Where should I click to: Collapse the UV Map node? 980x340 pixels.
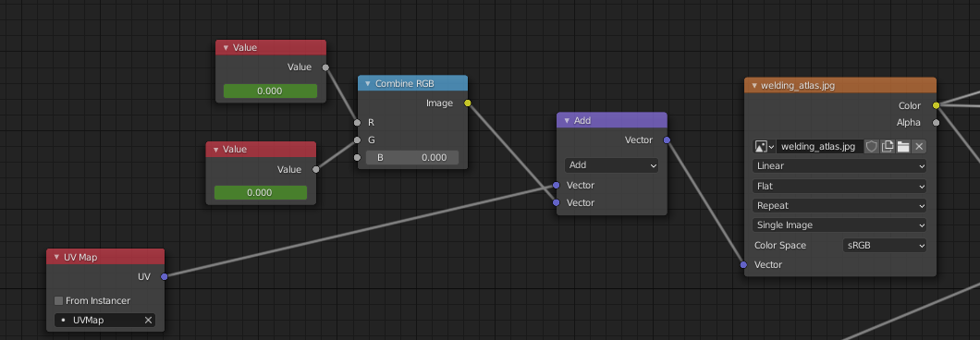click(57, 257)
